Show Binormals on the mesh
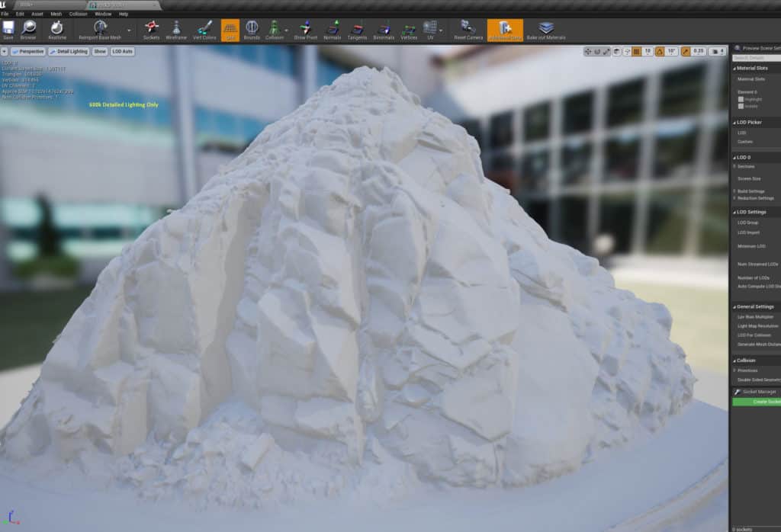 click(384, 30)
